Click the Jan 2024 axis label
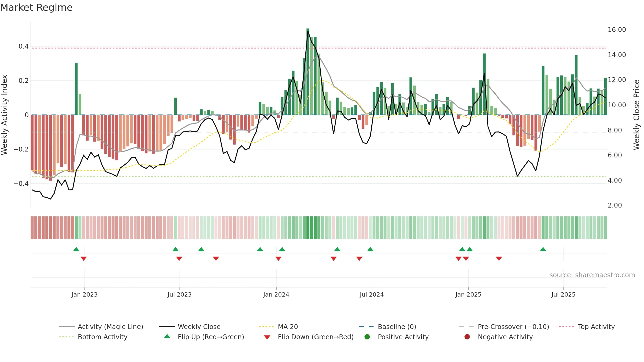Screen dimensions: 644x362 click(x=276, y=294)
